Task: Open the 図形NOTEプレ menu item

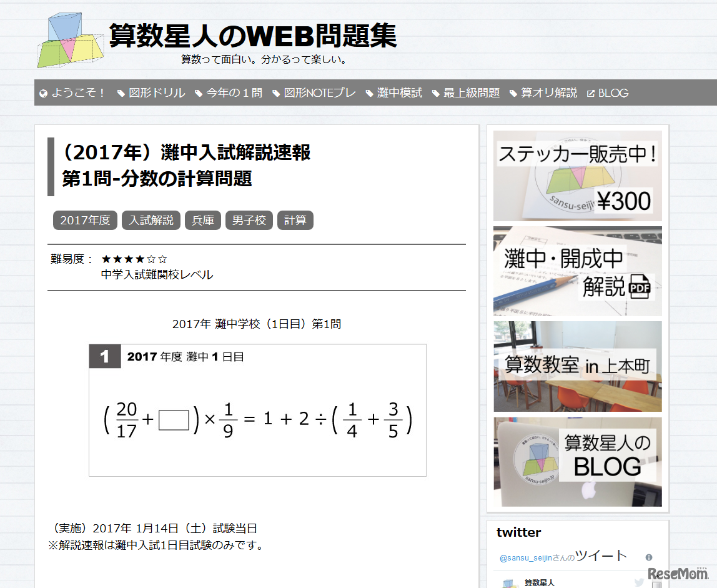Action: coord(319,92)
